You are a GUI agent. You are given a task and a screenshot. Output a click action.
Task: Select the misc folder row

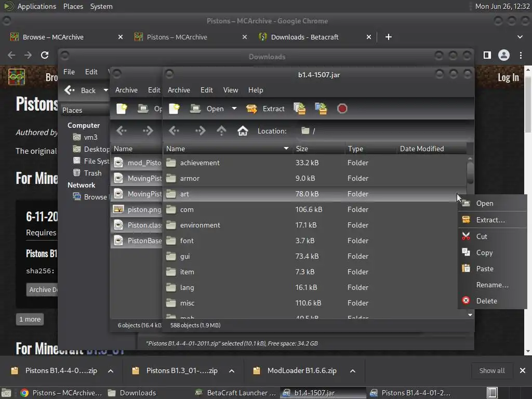(315, 303)
